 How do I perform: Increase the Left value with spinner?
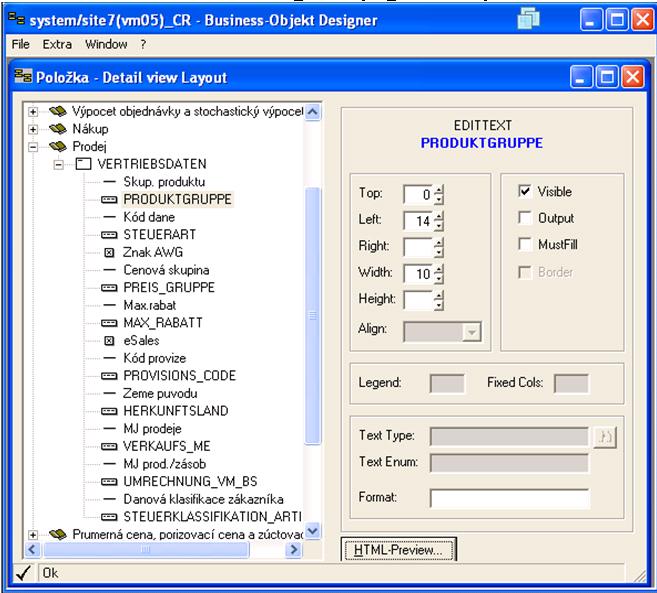click(438, 217)
